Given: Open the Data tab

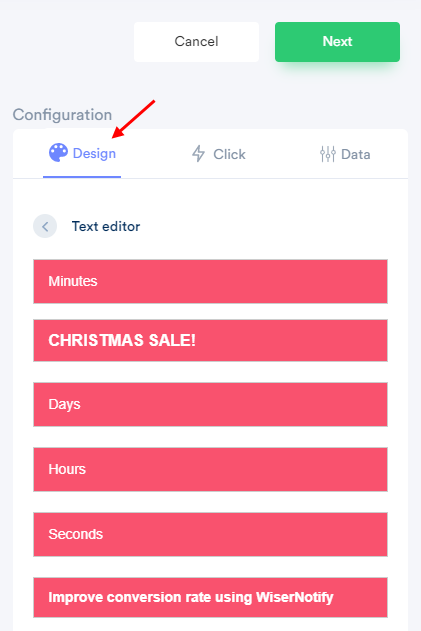Looking at the screenshot, I should point(345,154).
